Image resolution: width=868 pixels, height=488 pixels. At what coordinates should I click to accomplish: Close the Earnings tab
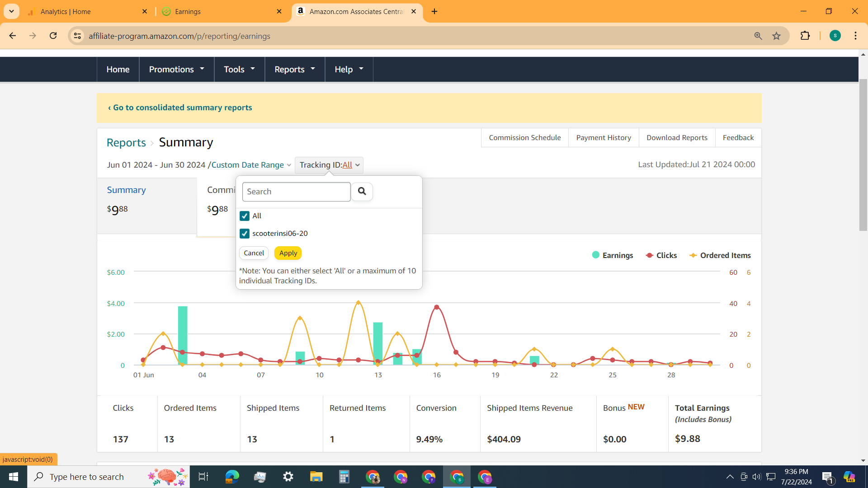coord(279,11)
